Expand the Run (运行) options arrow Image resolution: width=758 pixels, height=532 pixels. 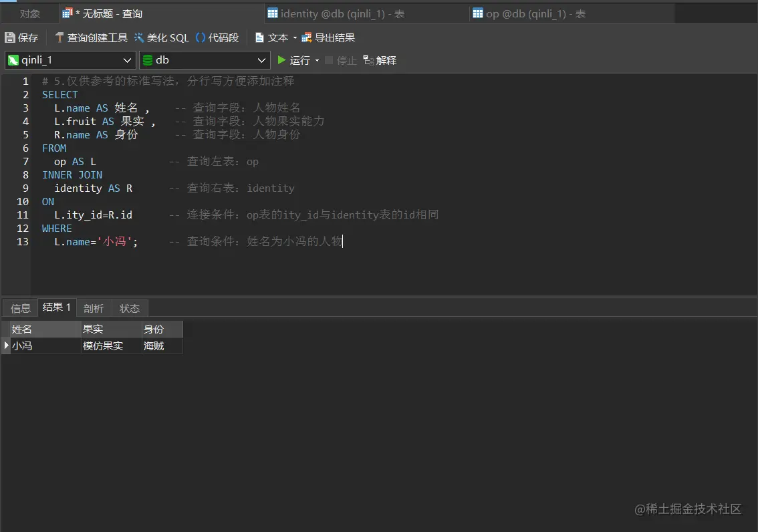tap(317, 60)
